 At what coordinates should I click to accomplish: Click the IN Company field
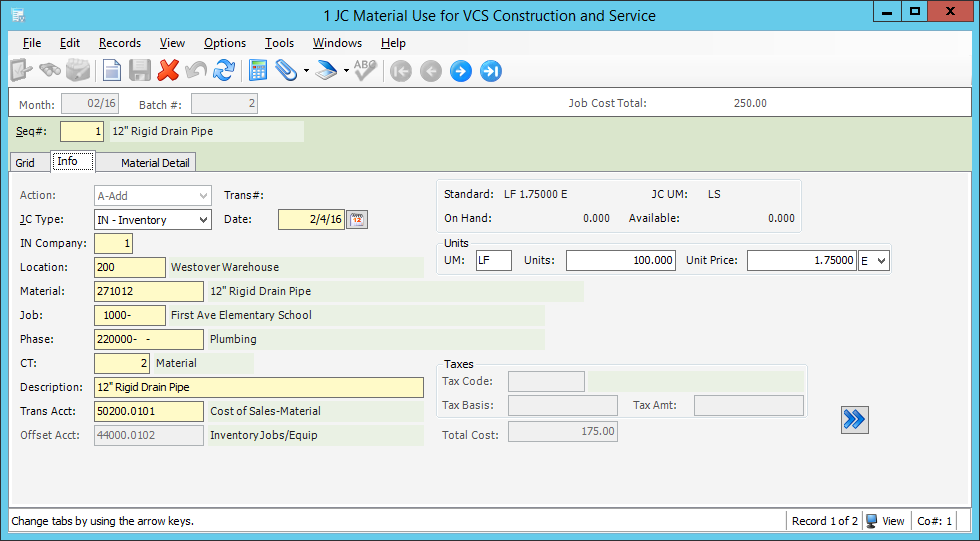tap(113, 243)
